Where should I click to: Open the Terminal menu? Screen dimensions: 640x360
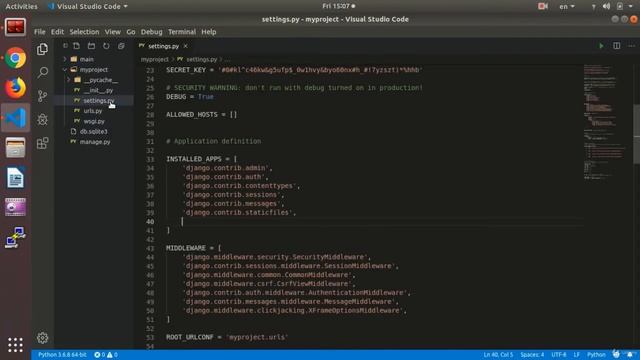tap(182, 32)
